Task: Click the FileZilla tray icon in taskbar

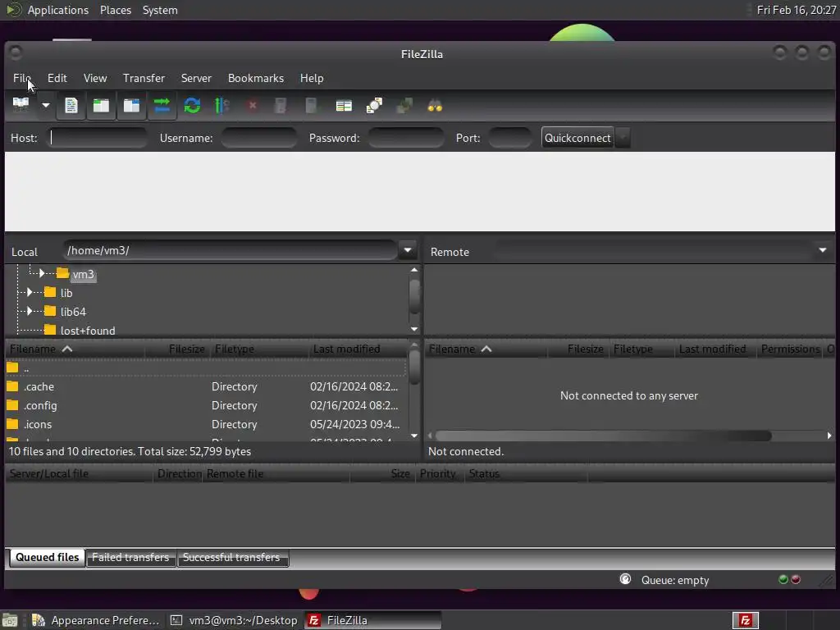Action: [x=745, y=620]
